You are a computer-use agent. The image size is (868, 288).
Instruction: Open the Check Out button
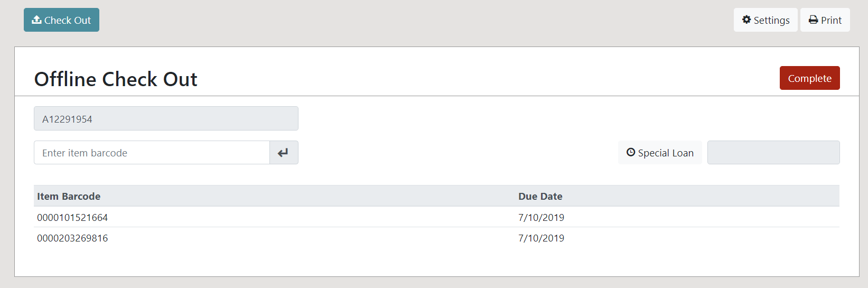point(61,20)
